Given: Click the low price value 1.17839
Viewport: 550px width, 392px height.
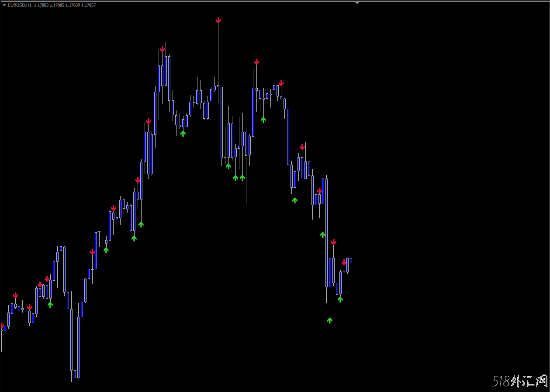Looking at the screenshot, I should pyautogui.click(x=73, y=5).
